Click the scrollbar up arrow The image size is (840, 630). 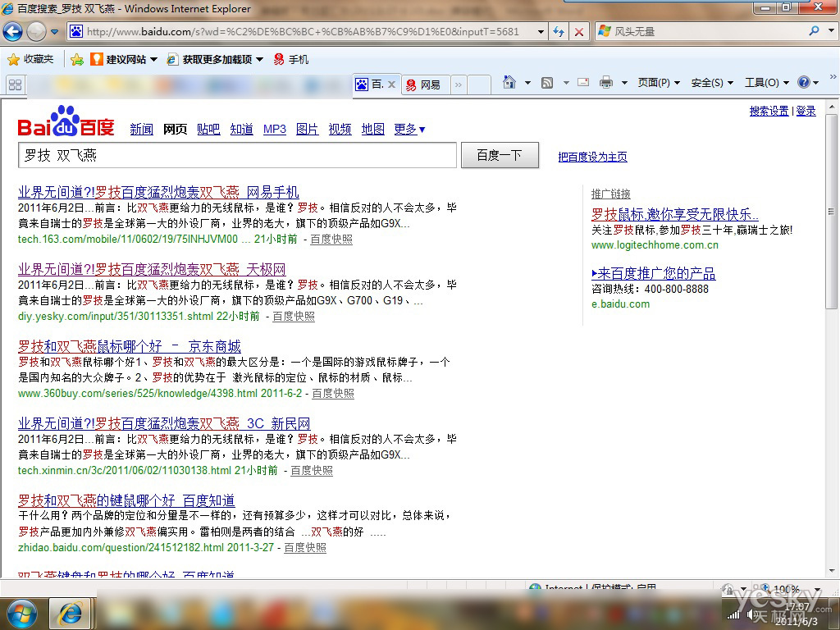coord(831,107)
